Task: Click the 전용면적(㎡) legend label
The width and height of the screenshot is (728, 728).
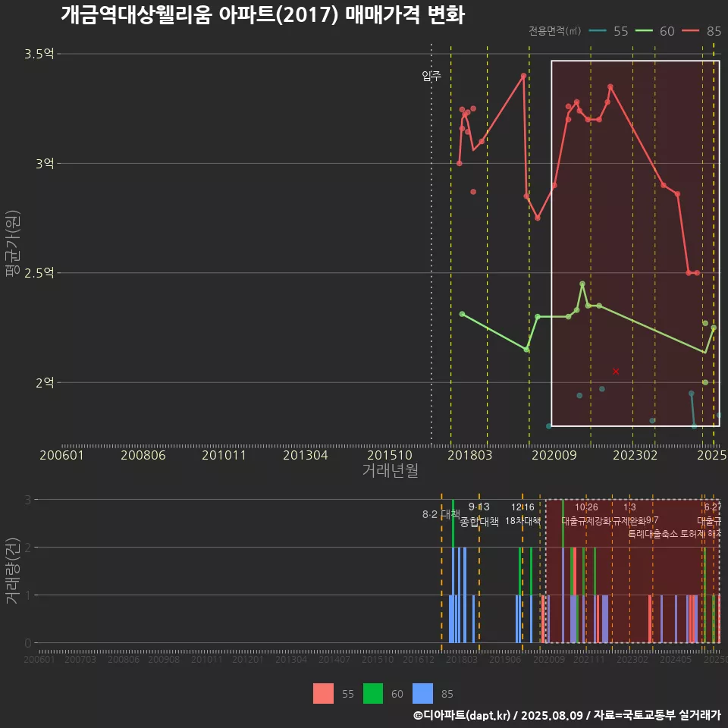Action: [555, 31]
